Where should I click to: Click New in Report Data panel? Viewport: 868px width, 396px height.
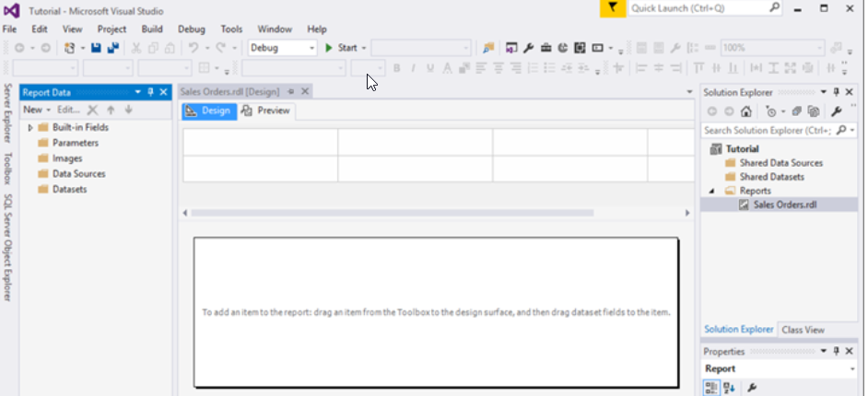pyautogui.click(x=32, y=110)
